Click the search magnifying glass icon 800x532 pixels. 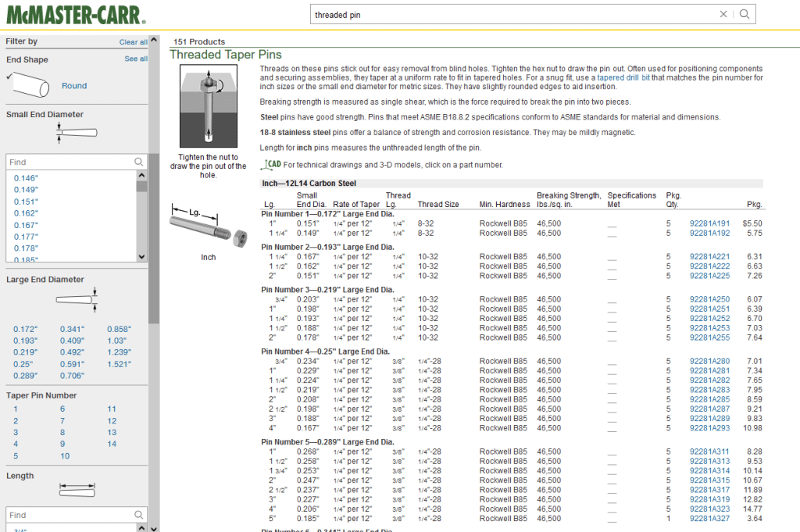coord(745,14)
